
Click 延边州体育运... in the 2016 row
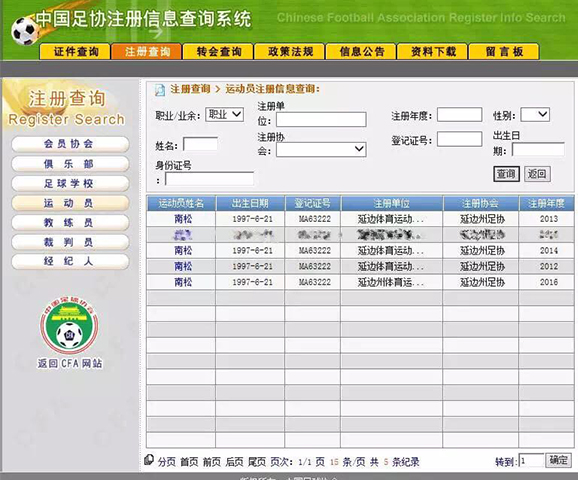click(x=391, y=282)
